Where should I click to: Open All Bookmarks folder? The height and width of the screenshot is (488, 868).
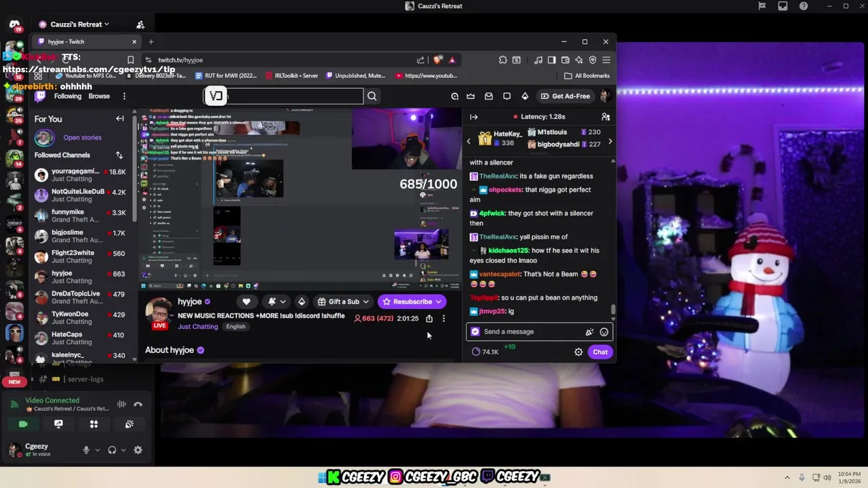[587, 76]
